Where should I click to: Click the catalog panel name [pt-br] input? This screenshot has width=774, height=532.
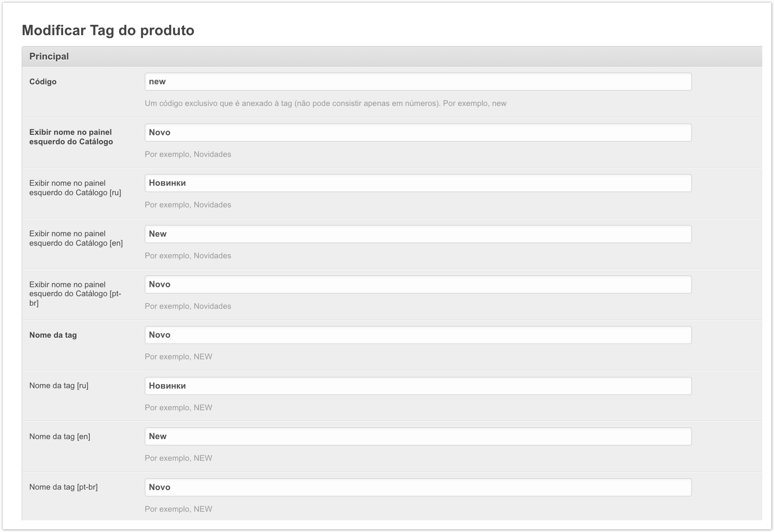418,284
